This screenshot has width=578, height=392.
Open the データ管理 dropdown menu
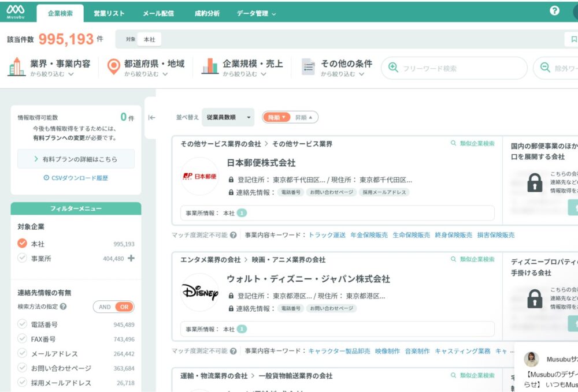point(256,14)
